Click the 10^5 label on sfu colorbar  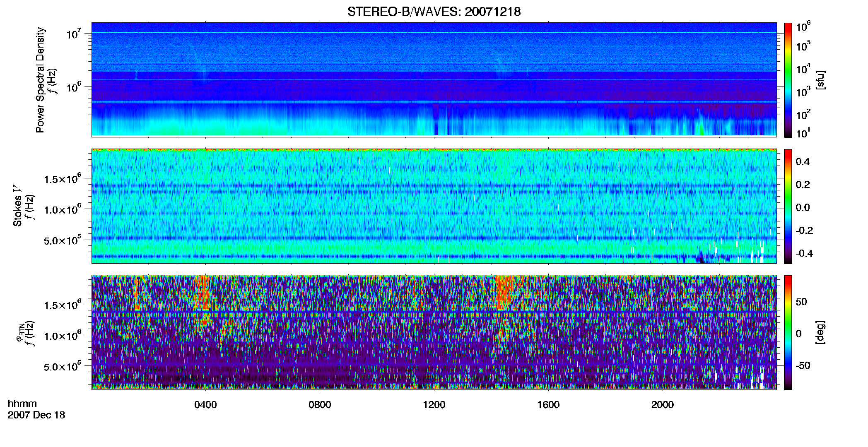[x=803, y=46]
